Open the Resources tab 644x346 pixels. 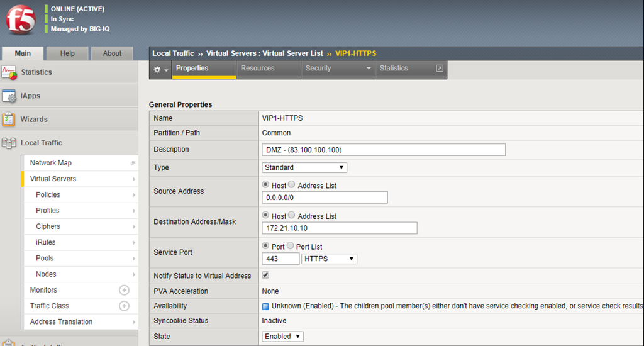pyautogui.click(x=269, y=69)
